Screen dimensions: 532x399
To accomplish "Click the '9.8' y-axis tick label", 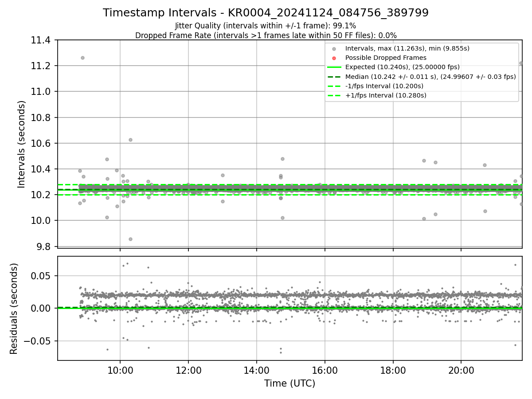I will [x=44, y=246].
